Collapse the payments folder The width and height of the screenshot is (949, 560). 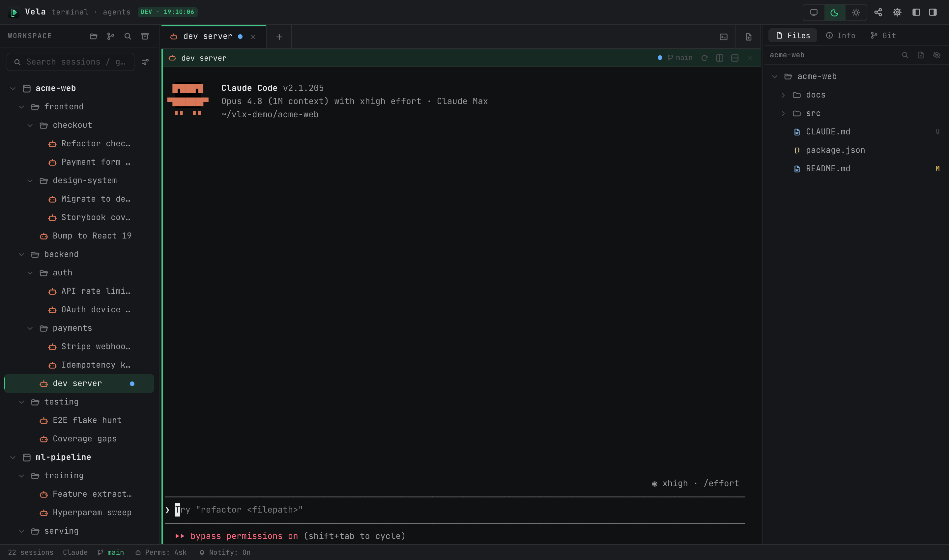click(30, 328)
